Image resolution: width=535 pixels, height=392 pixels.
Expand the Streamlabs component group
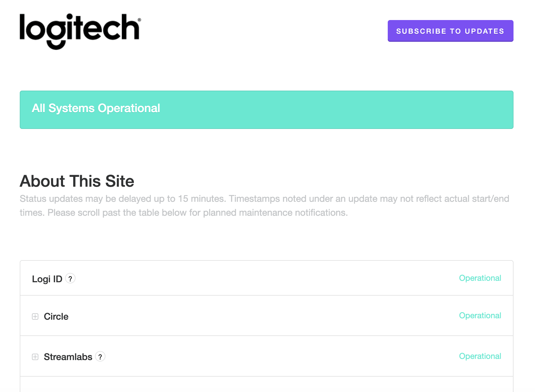click(35, 357)
